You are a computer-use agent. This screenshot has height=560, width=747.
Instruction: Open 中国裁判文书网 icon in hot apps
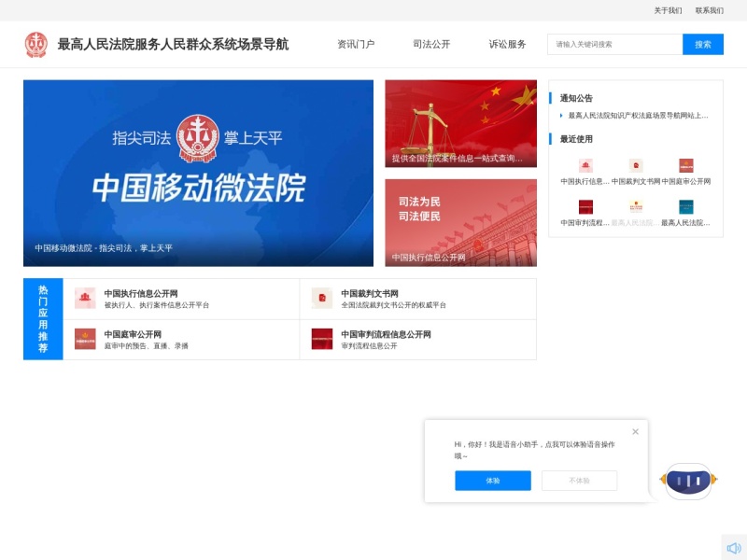click(x=322, y=298)
